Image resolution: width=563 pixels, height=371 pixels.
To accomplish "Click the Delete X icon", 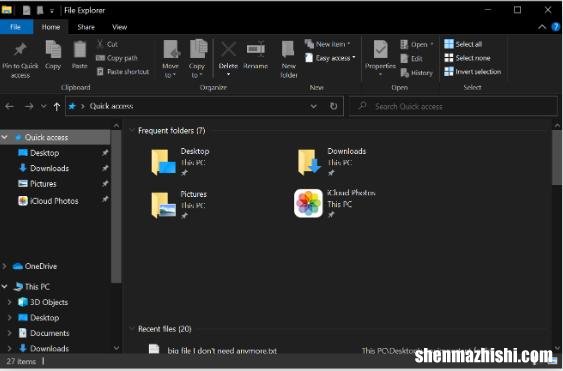I will pos(228,49).
